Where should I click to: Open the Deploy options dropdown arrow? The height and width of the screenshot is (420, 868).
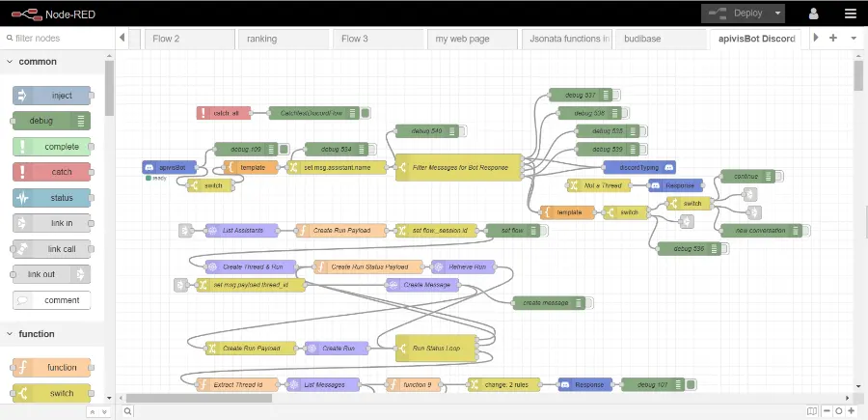coord(777,14)
